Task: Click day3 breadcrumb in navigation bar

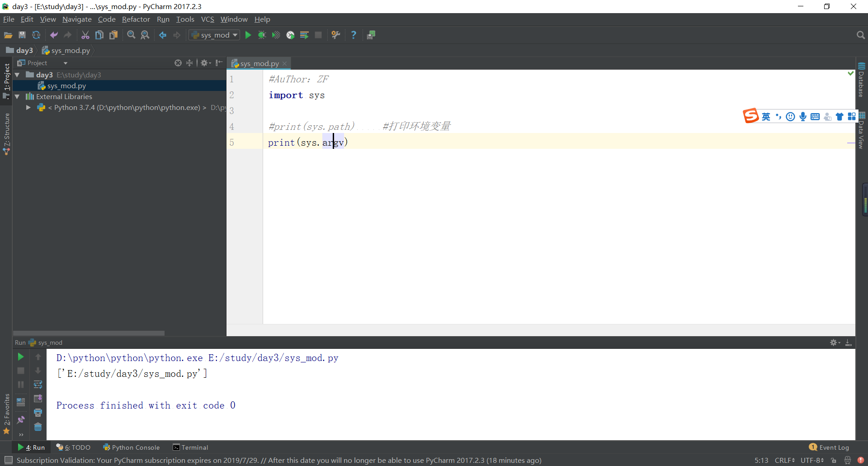Action: (x=20, y=50)
